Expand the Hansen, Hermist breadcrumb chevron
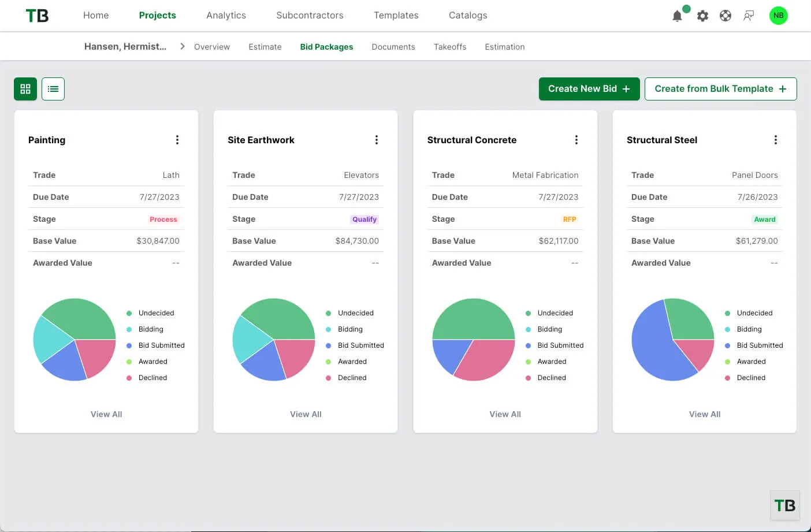 click(182, 46)
